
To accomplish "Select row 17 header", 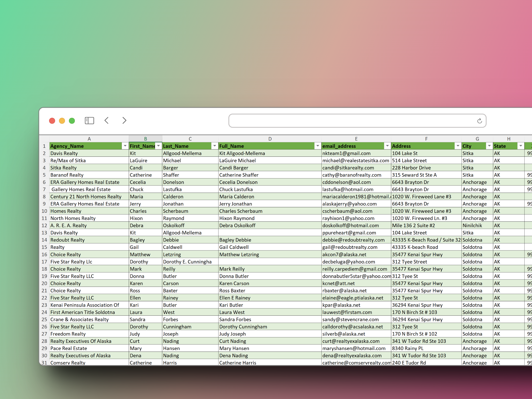I will [44, 262].
